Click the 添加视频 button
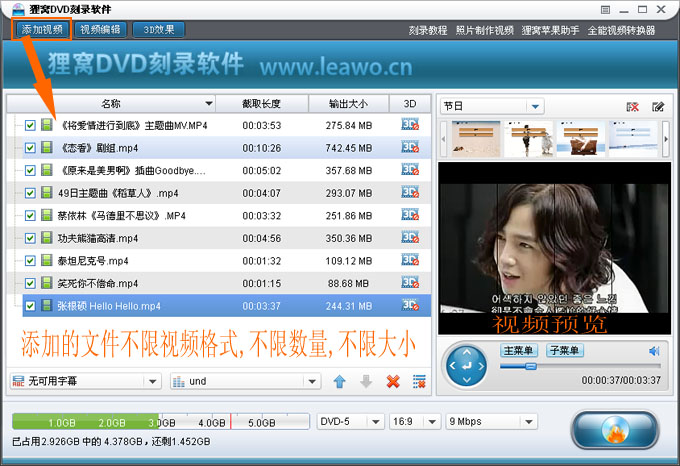Image resolution: width=680 pixels, height=466 pixels. click(42, 29)
